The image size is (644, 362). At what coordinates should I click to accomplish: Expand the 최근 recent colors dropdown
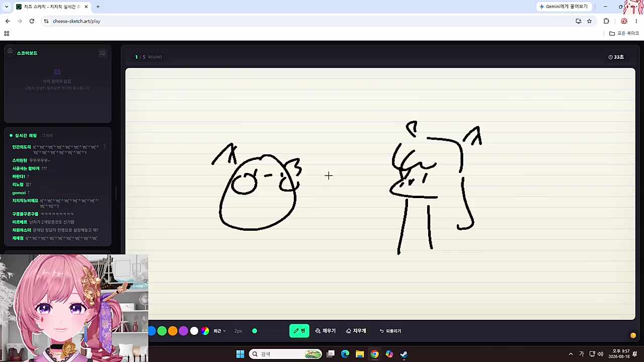(x=219, y=331)
